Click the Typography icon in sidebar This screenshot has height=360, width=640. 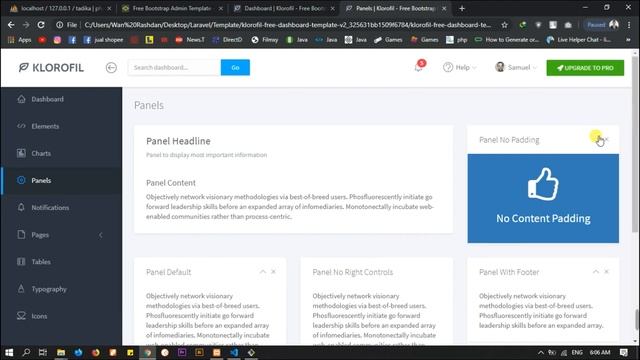(x=21, y=289)
